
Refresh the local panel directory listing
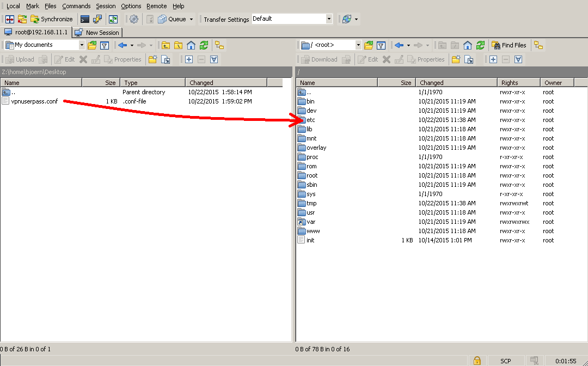tap(204, 45)
